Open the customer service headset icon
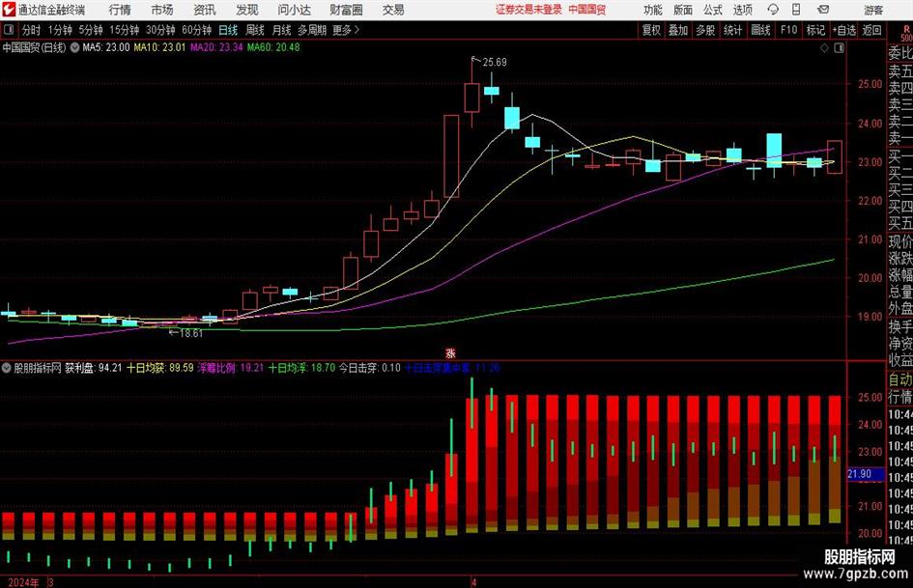The width and height of the screenshot is (913, 588). [773, 10]
